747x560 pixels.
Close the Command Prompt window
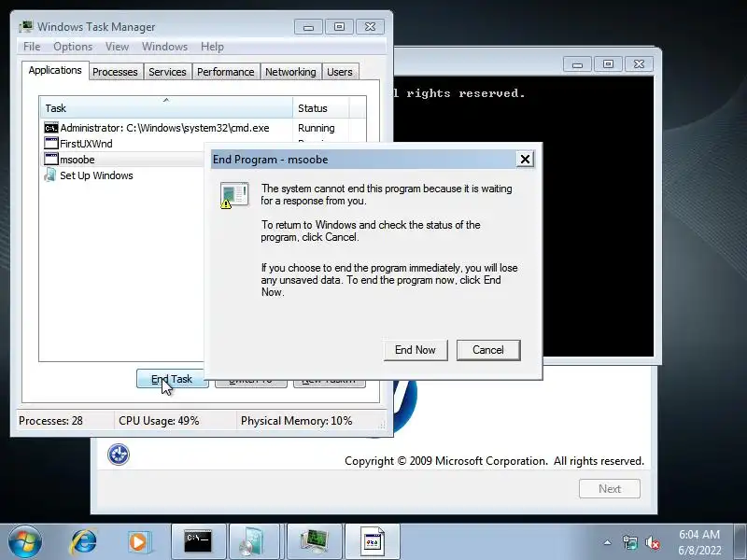[639, 64]
